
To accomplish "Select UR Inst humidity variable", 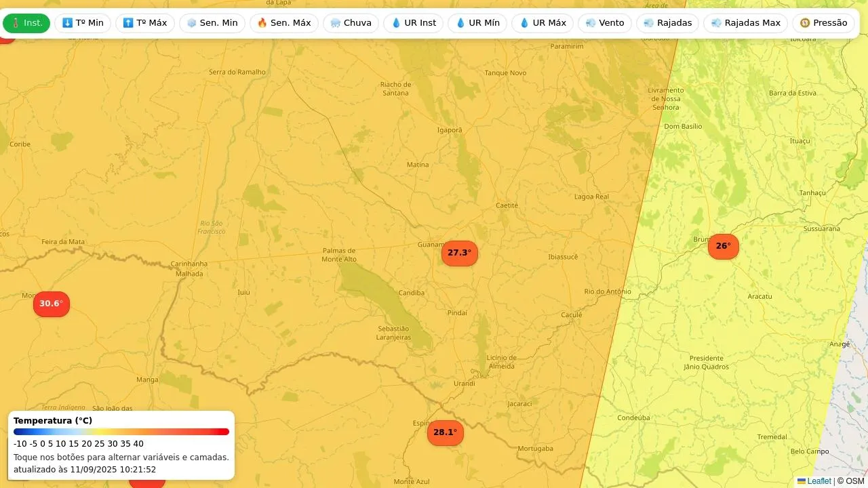I will point(413,23).
